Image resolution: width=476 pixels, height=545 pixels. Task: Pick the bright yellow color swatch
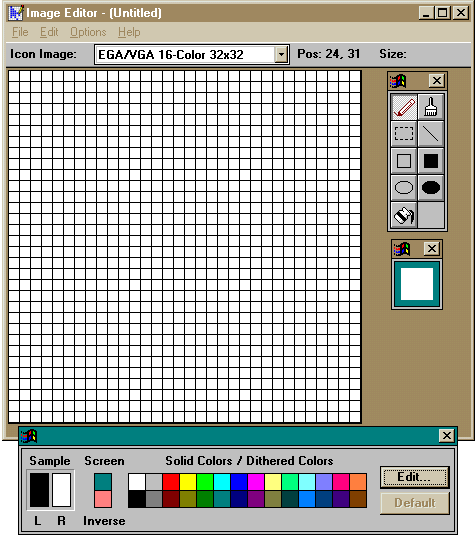click(188, 482)
